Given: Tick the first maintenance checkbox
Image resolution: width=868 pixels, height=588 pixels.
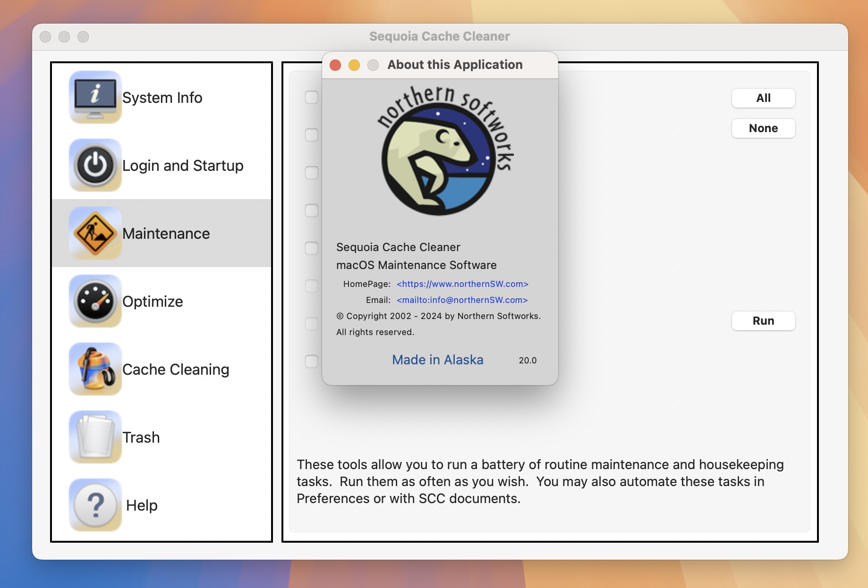Looking at the screenshot, I should [x=312, y=97].
